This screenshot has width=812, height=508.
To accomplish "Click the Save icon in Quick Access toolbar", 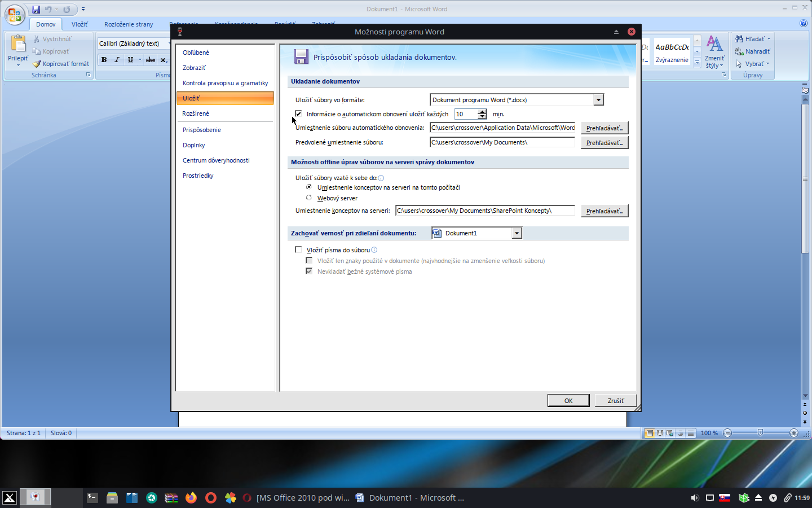I will coord(36,10).
